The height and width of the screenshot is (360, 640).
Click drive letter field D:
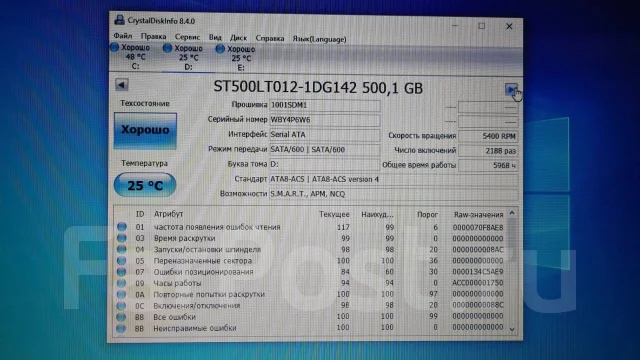click(325, 164)
